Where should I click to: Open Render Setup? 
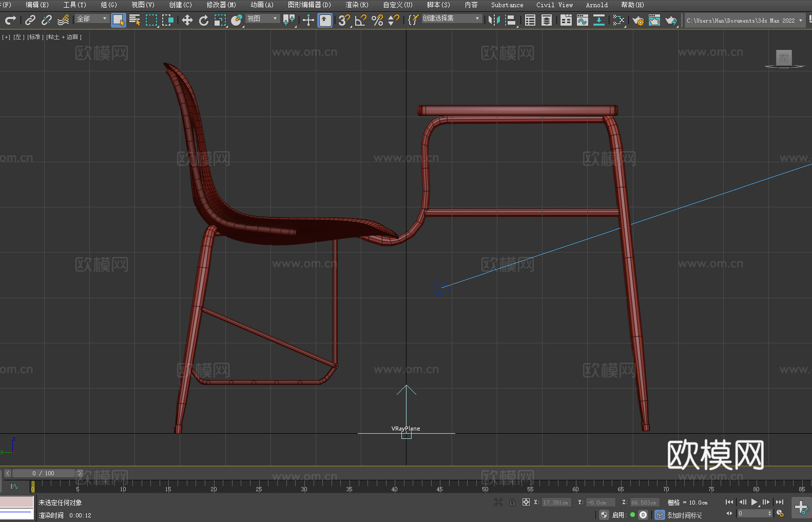click(638, 20)
